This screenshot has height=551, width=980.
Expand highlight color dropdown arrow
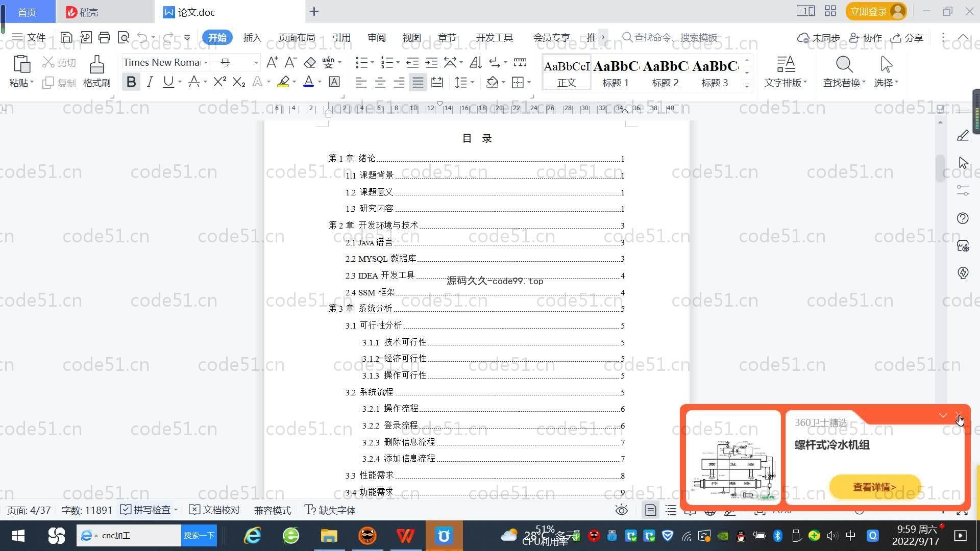(295, 82)
